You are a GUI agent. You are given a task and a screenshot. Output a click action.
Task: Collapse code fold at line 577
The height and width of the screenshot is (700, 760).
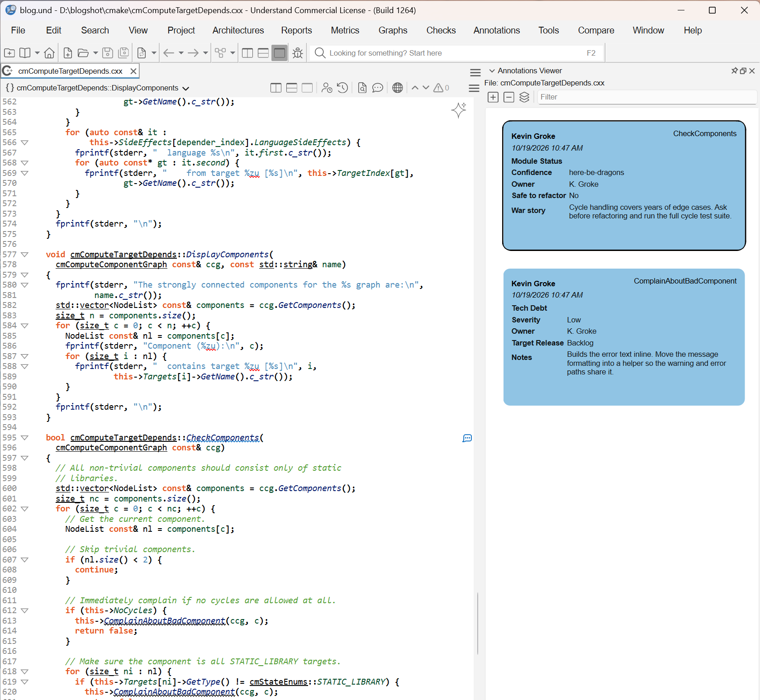24,255
